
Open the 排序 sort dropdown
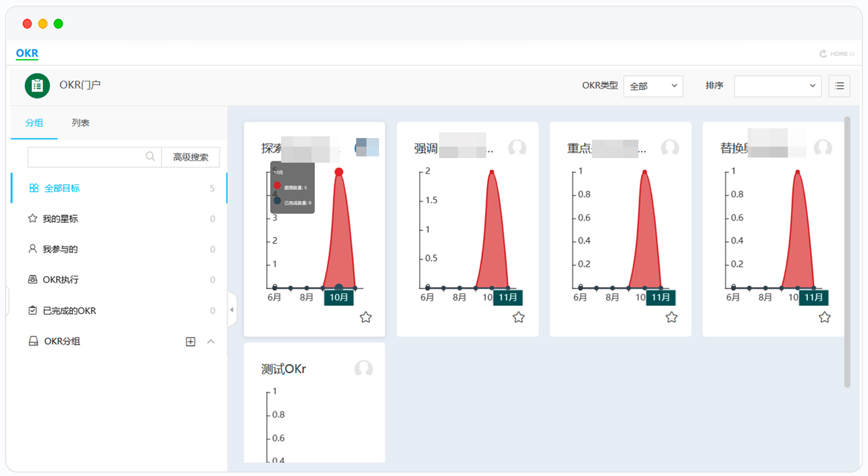(778, 86)
